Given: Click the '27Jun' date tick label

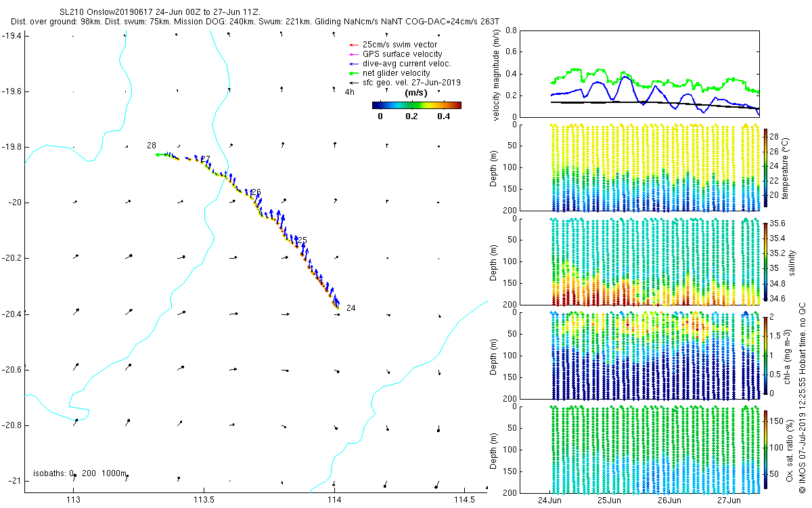Looking at the screenshot, I should point(728,500).
